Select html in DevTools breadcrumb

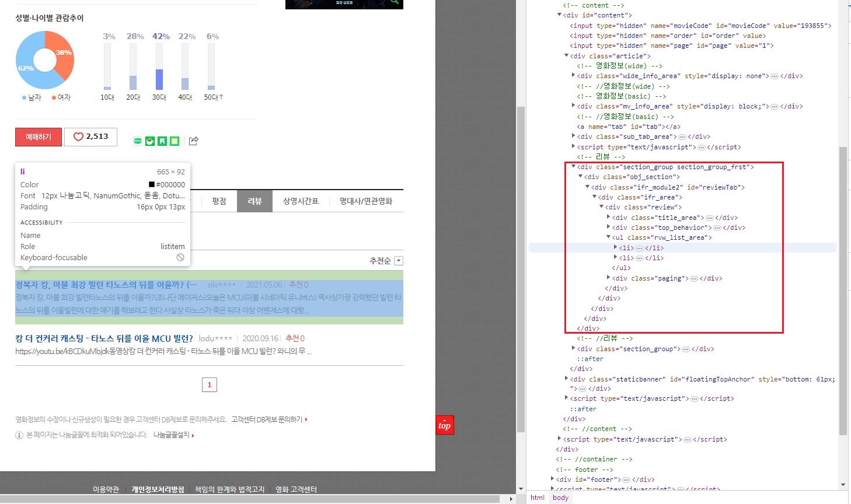[x=538, y=498]
